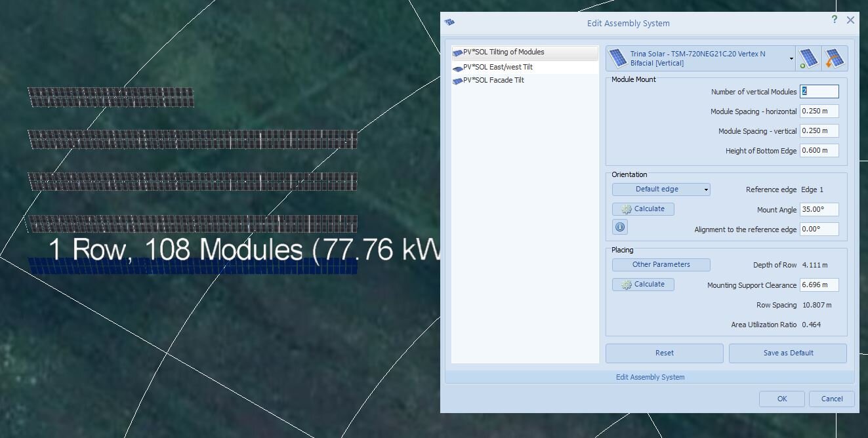868x438 pixels.
Task: Confirm the dialog with OK
Action: click(781, 399)
